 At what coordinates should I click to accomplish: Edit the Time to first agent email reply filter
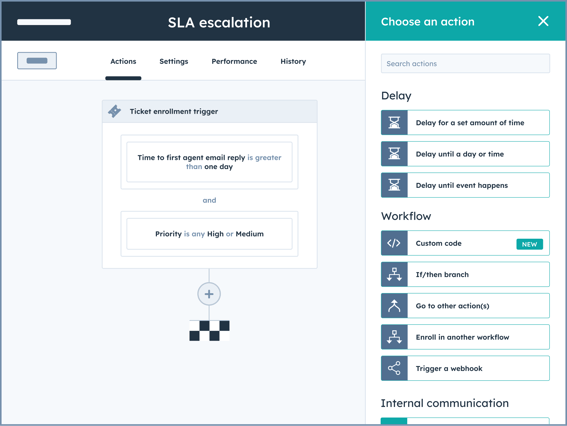click(x=209, y=162)
